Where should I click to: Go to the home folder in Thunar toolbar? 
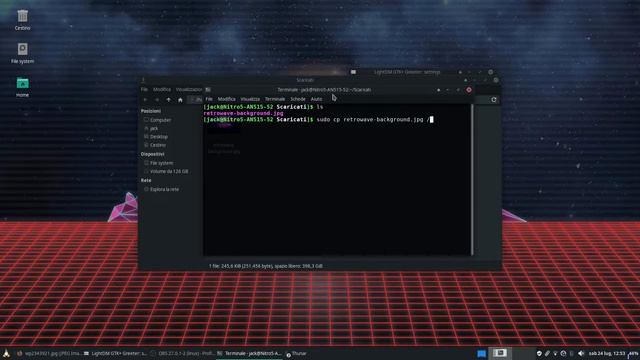point(180,100)
